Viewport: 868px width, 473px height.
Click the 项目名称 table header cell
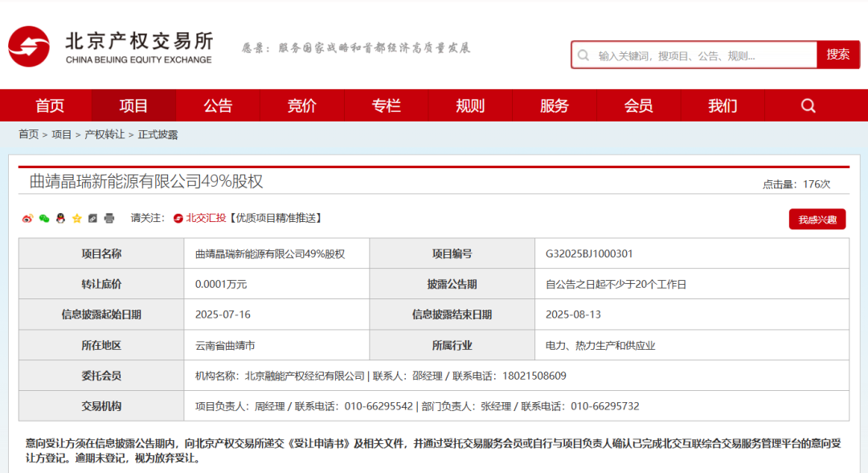coord(101,253)
